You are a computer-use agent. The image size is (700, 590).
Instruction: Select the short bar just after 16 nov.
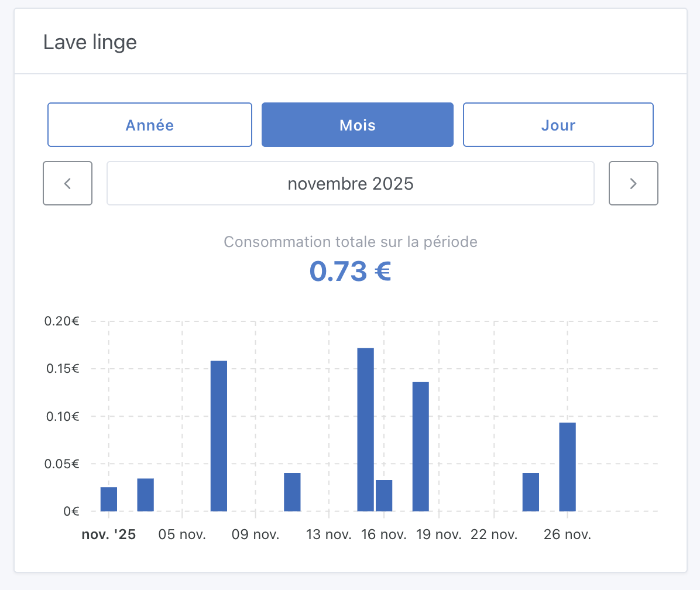383,495
